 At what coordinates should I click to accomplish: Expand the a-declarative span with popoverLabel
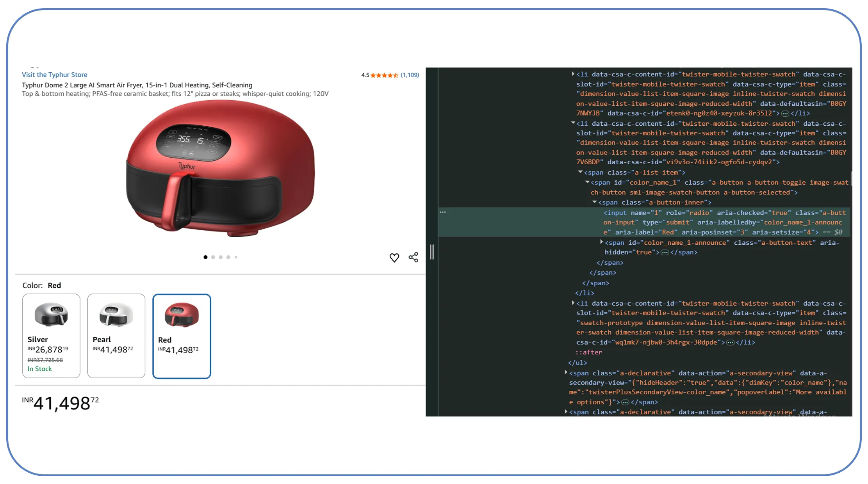pos(566,373)
